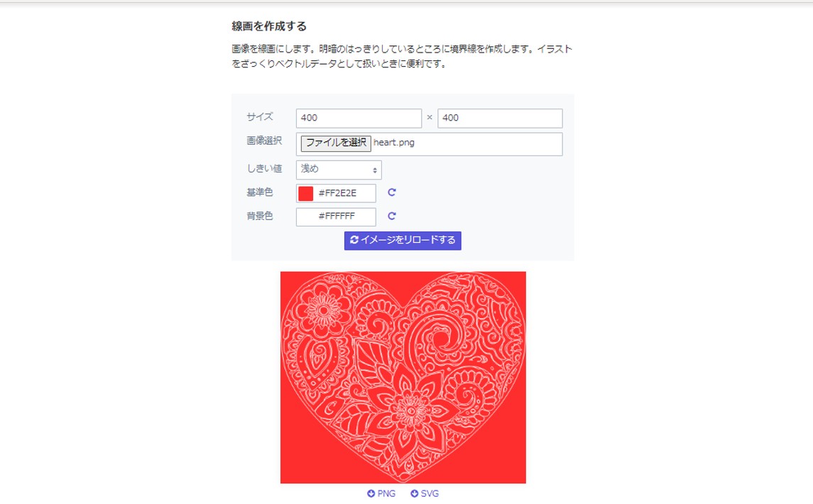The width and height of the screenshot is (813, 504).
Task: Click the red heart line-art preview image
Action: click(403, 376)
